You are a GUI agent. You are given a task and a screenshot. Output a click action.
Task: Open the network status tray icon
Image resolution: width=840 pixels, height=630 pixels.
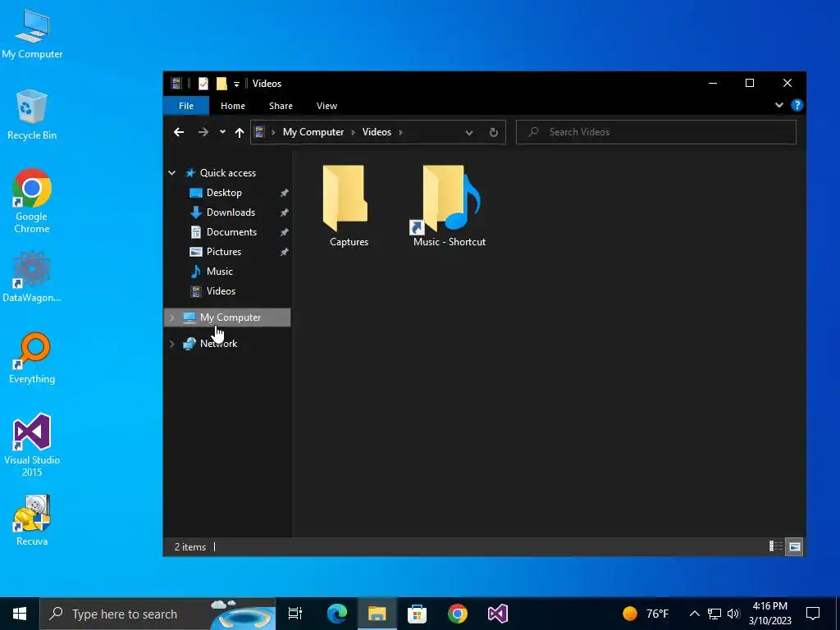714,614
